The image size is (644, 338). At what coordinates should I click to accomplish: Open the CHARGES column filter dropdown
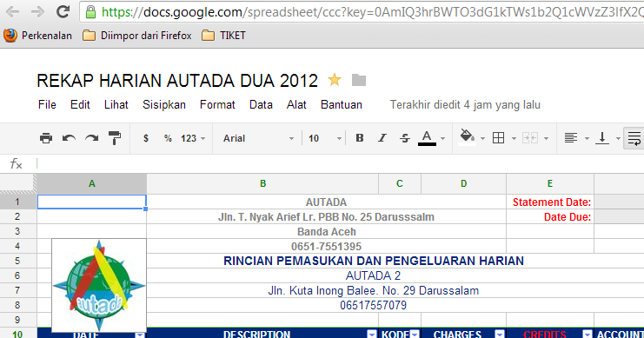point(500,334)
